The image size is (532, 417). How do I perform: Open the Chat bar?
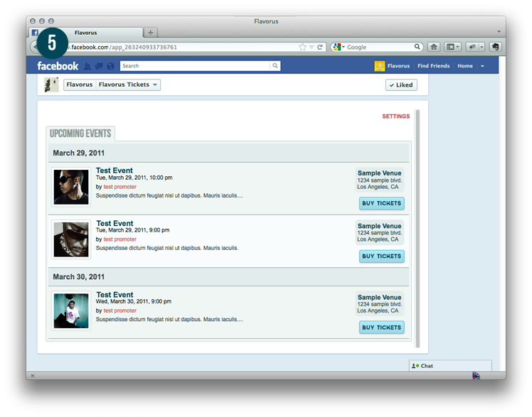pyautogui.click(x=450, y=366)
